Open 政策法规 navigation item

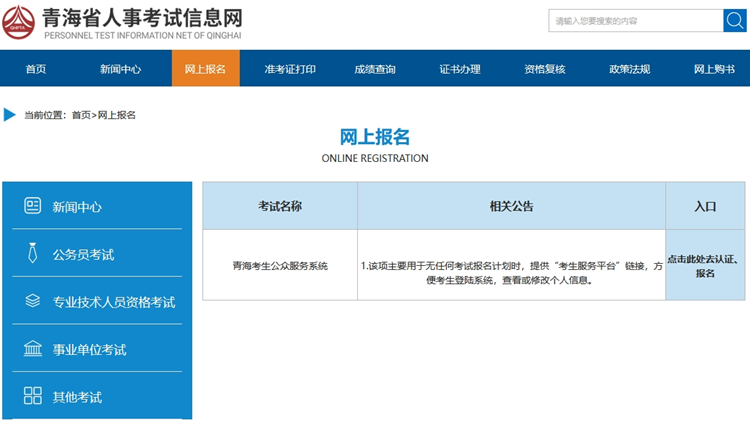tap(630, 69)
